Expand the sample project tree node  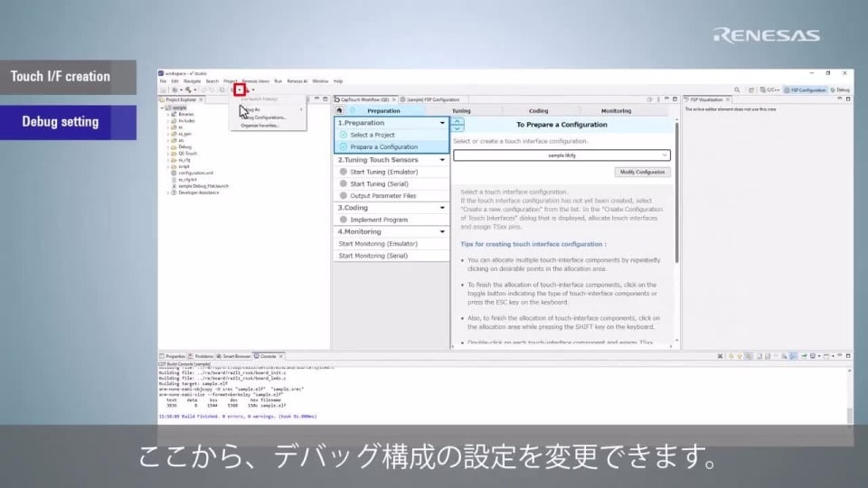[162, 108]
